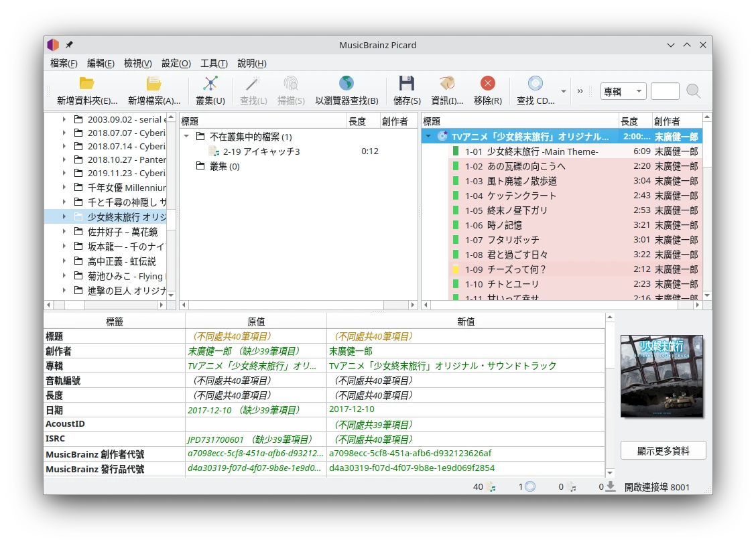Show hidden toolbar items with the » chevron
The width and height of the screenshot is (756, 546).
[580, 91]
